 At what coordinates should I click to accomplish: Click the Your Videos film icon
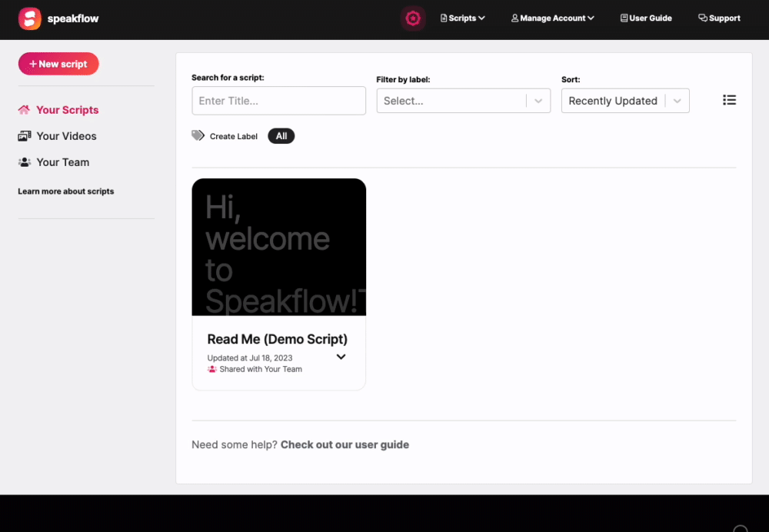(x=25, y=136)
